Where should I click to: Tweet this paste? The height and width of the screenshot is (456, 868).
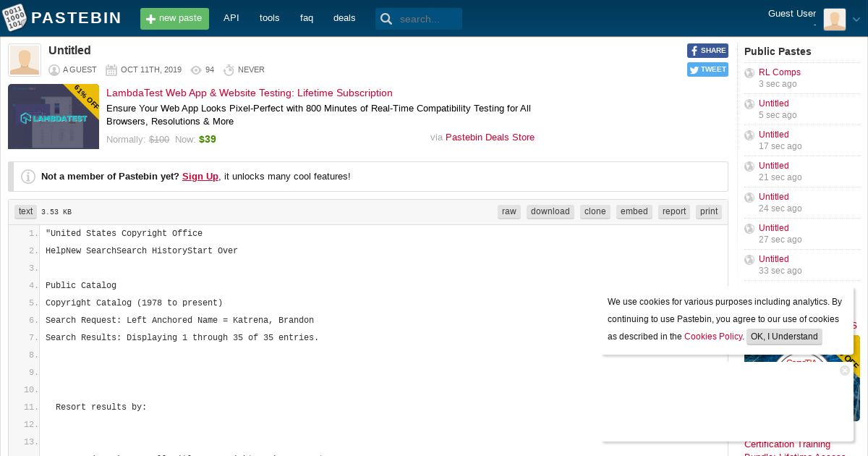click(707, 69)
